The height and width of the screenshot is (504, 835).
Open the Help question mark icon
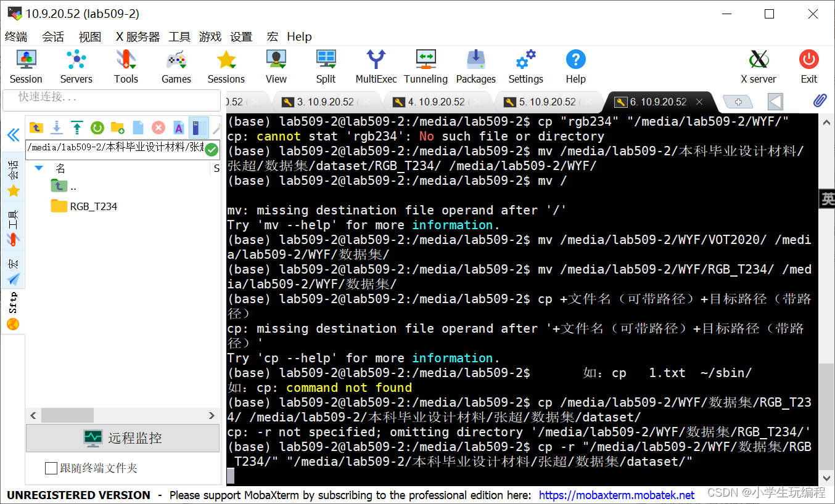tap(575, 66)
